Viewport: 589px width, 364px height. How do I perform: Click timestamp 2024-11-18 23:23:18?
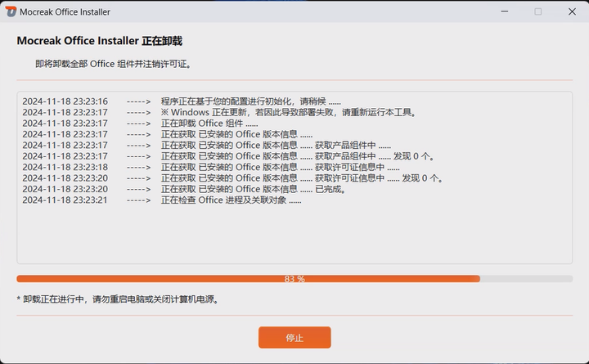point(65,167)
